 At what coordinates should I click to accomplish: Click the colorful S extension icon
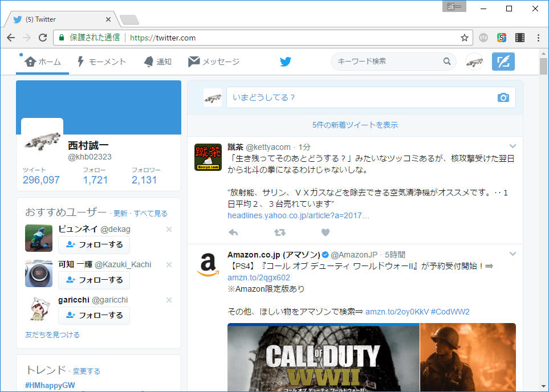coord(501,38)
